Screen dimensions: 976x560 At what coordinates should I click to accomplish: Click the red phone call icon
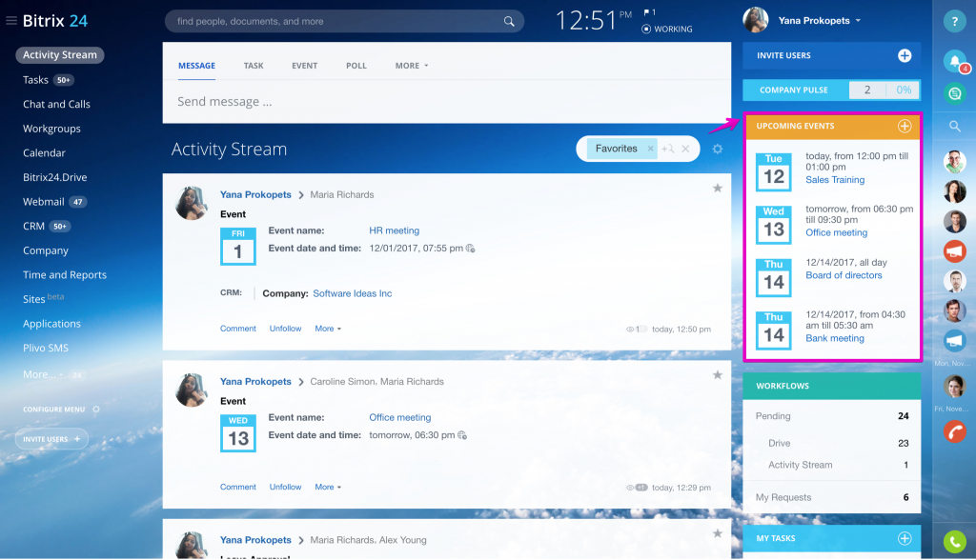point(954,430)
